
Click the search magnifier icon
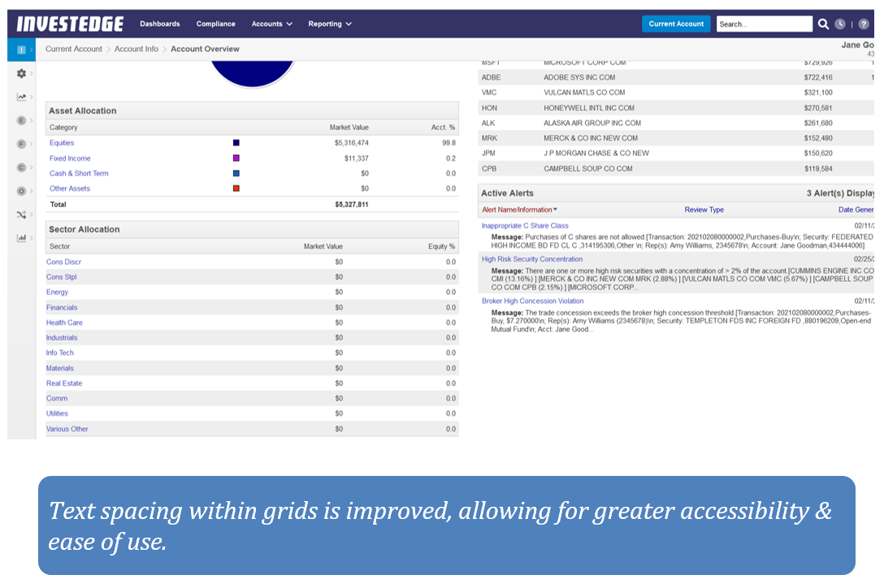click(823, 24)
